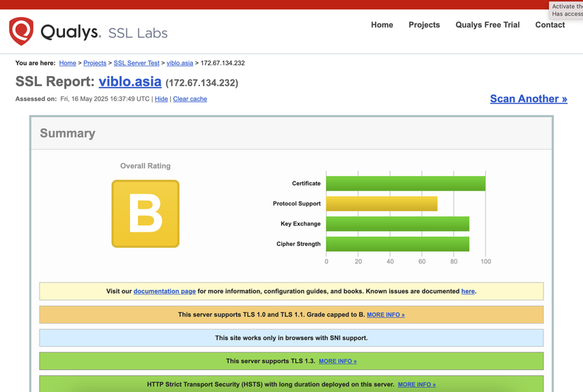Open Qualys Free Trial in the nav
The height and width of the screenshot is (392, 583).
tap(488, 25)
